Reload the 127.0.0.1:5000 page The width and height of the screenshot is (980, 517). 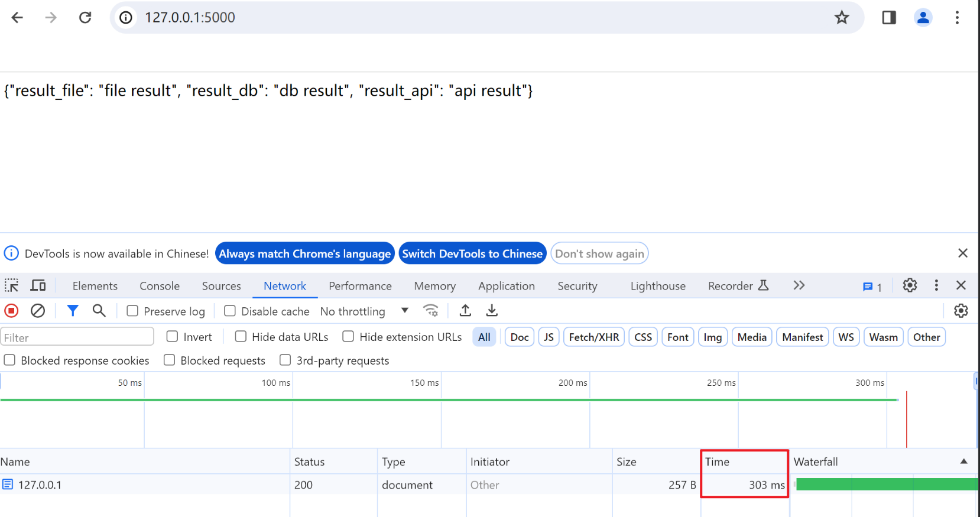pyautogui.click(x=85, y=18)
